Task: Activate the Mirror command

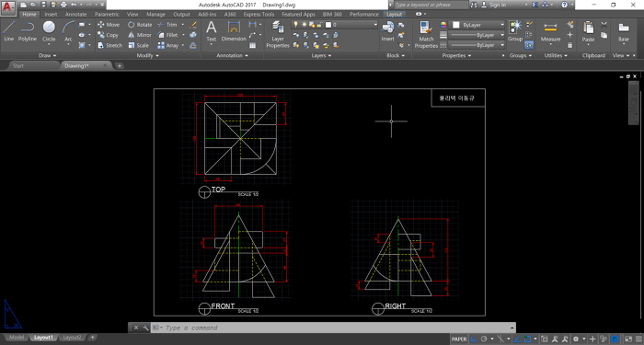Action: 140,35
